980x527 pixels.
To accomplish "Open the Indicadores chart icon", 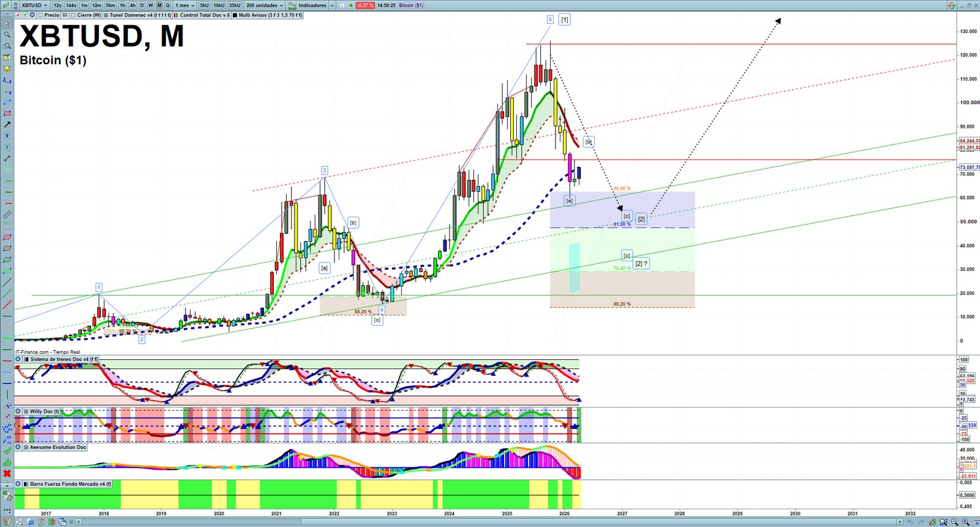I will pyautogui.click(x=293, y=6).
